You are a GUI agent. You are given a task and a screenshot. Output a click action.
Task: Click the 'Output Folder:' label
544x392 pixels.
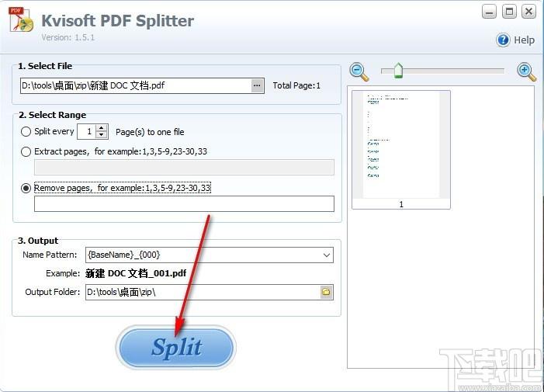(x=53, y=292)
